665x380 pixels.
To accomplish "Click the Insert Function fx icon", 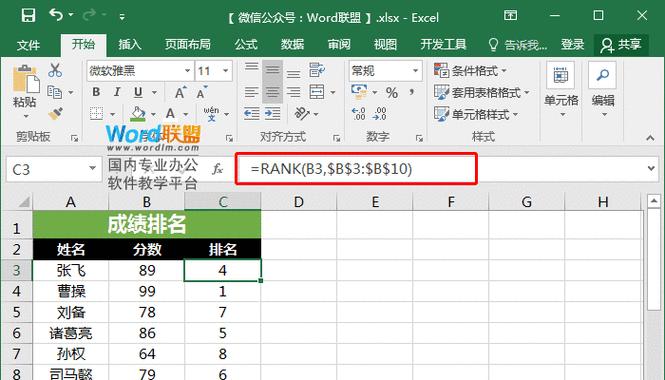I will pos(217,169).
